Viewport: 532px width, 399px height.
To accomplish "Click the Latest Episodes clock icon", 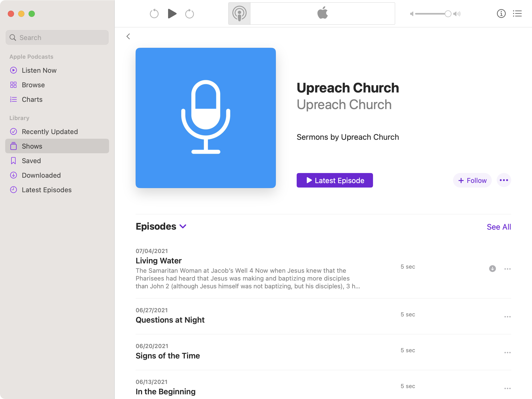I will [x=14, y=190].
